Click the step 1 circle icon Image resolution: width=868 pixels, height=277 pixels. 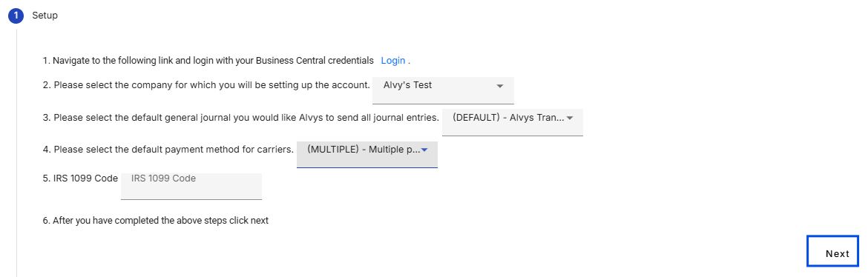16,16
